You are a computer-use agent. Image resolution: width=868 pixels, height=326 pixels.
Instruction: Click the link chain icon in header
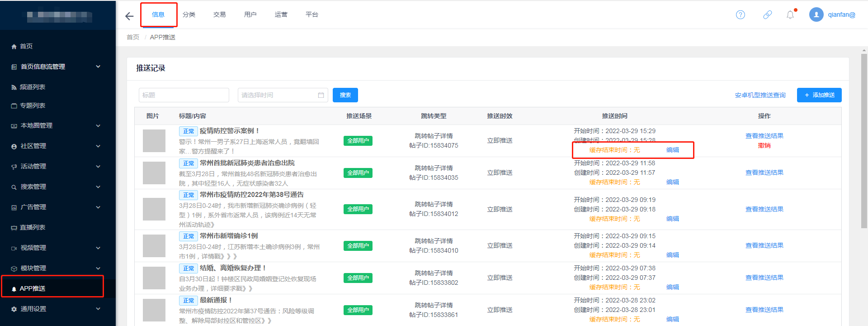pos(768,15)
